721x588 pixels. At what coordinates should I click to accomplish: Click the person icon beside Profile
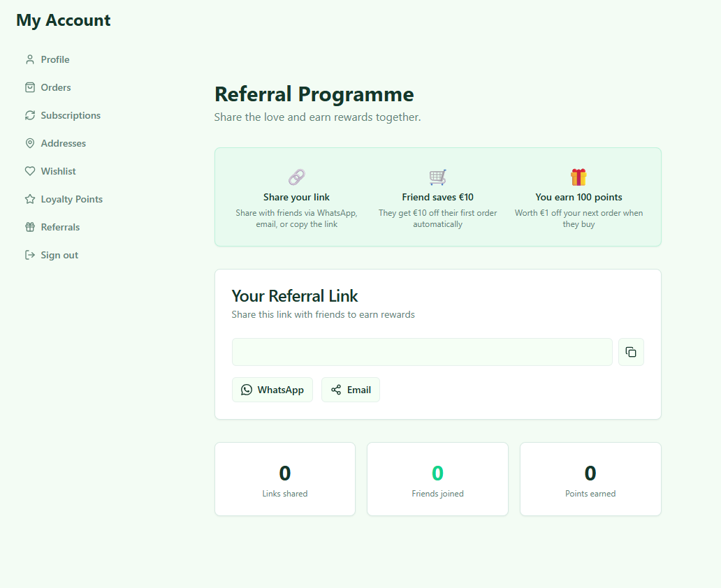coord(30,60)
